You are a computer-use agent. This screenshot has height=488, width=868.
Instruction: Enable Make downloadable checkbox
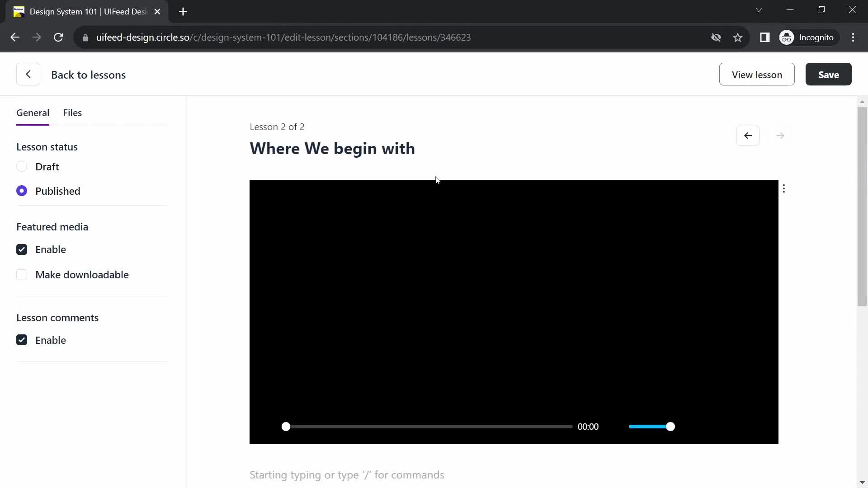pyautogui.click(x=21, y=275)
